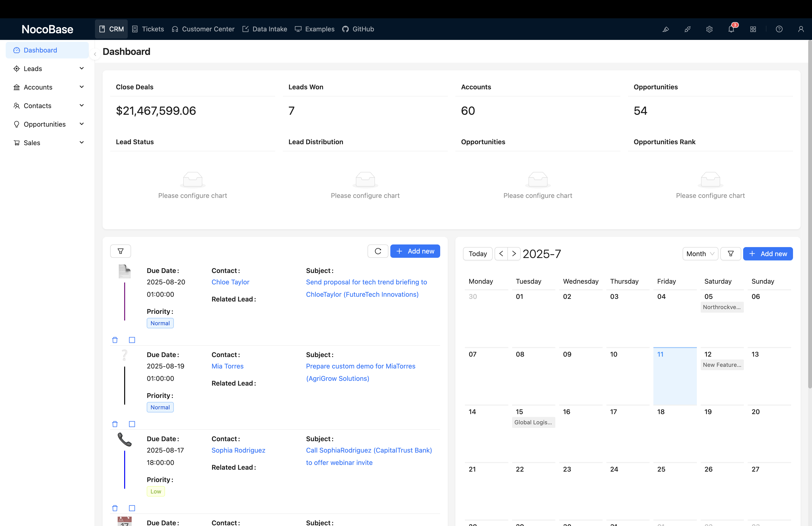Open the plugin manager rocket icon
Image resolution: width=812 pixels, height=526 pixels.
pyautogui.click(x=688, y=29)
